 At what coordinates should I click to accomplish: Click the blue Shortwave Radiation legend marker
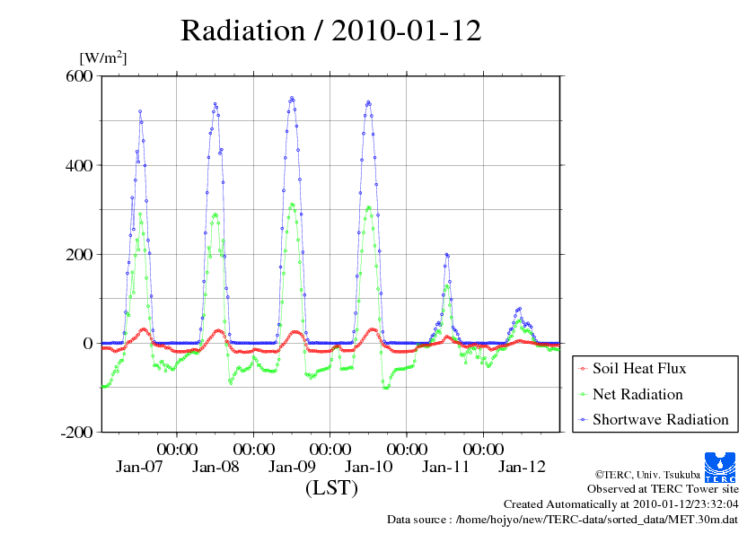583,420
